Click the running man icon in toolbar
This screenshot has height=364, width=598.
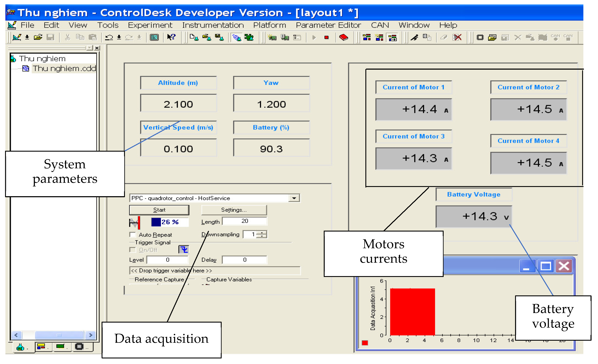click(414, 37)
